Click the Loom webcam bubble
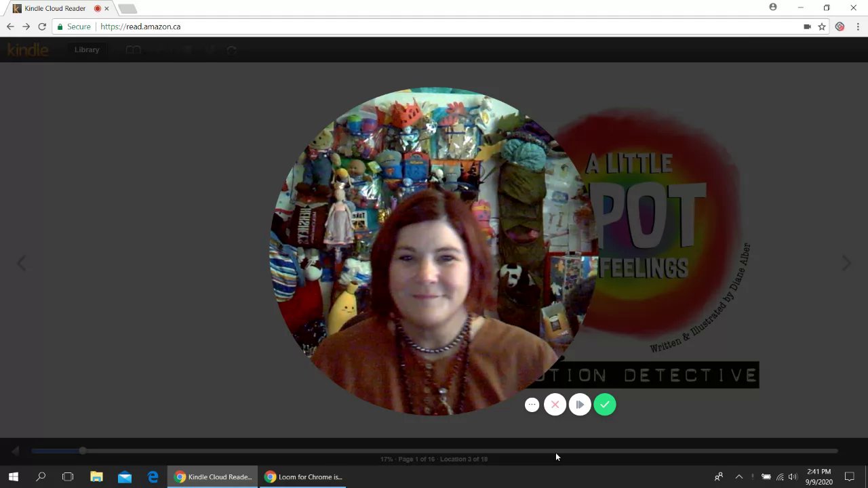The image size is (868, 488). [434, 251]
